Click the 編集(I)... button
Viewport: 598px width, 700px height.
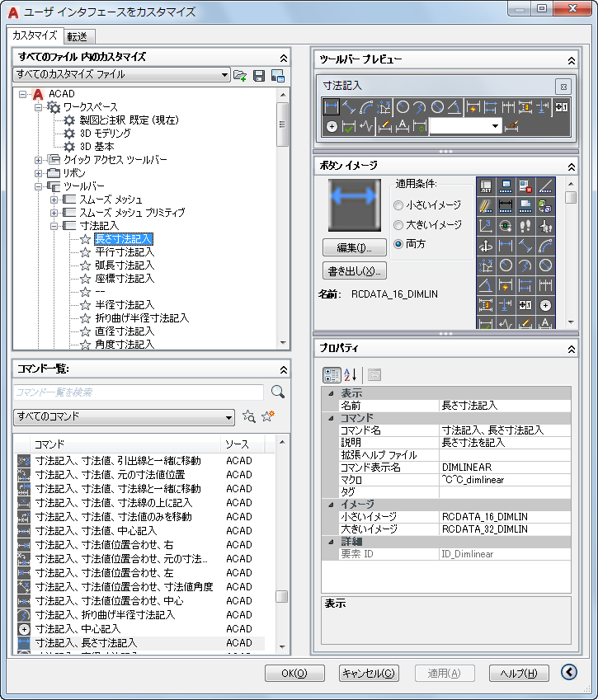tap(354, 247)
